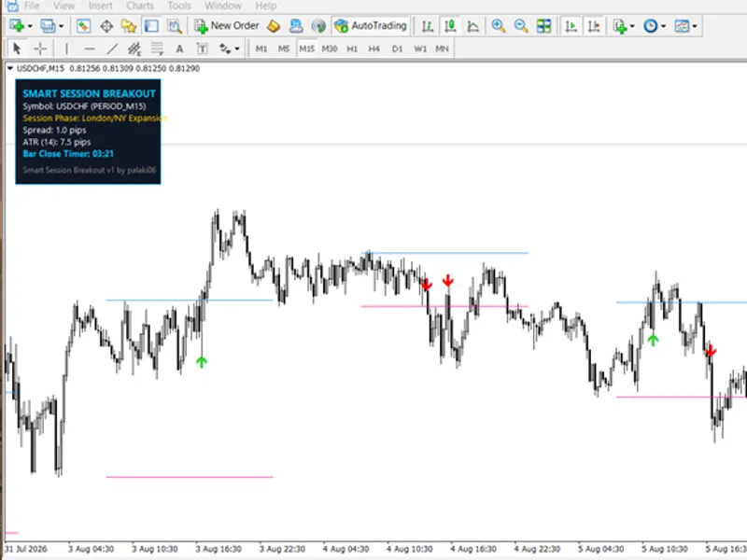This screenshot has width=747, height=560.
Task: Select the H4 timeframe button
Action: point(374,49)
